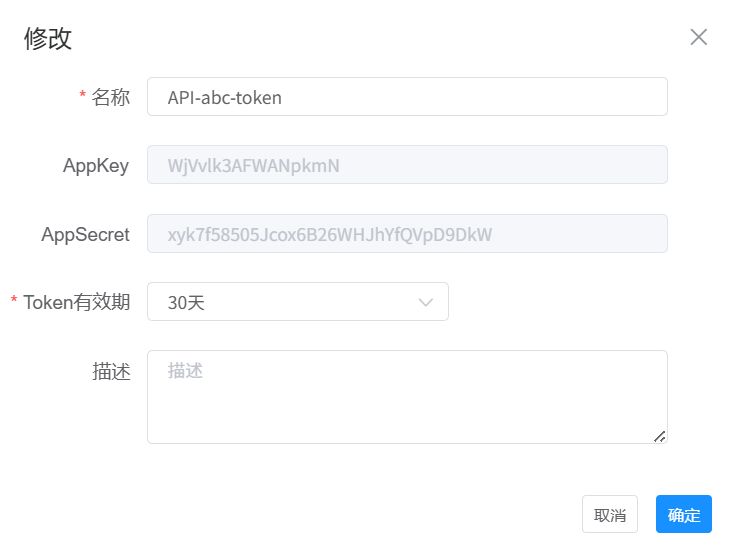This screenshot has width=732, height=550.
Task: Click the red asterisk before Token有效期
Action: point(14,301)
